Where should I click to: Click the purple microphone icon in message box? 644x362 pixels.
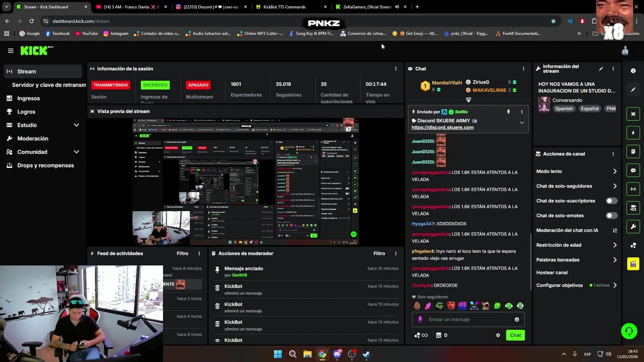(420, 319)
